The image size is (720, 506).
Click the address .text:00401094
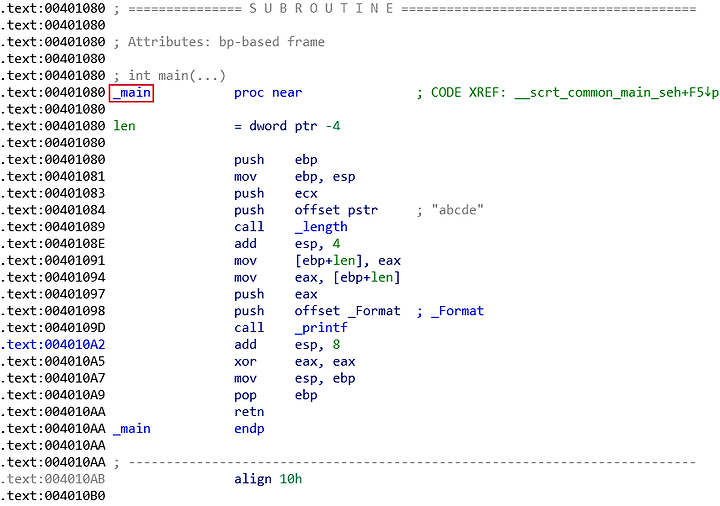click(53, 277)
